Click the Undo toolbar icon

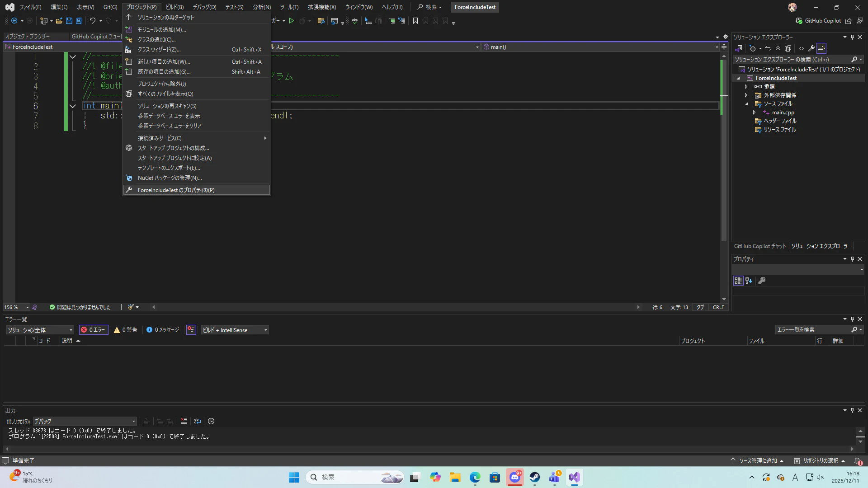tap(92, 21)
